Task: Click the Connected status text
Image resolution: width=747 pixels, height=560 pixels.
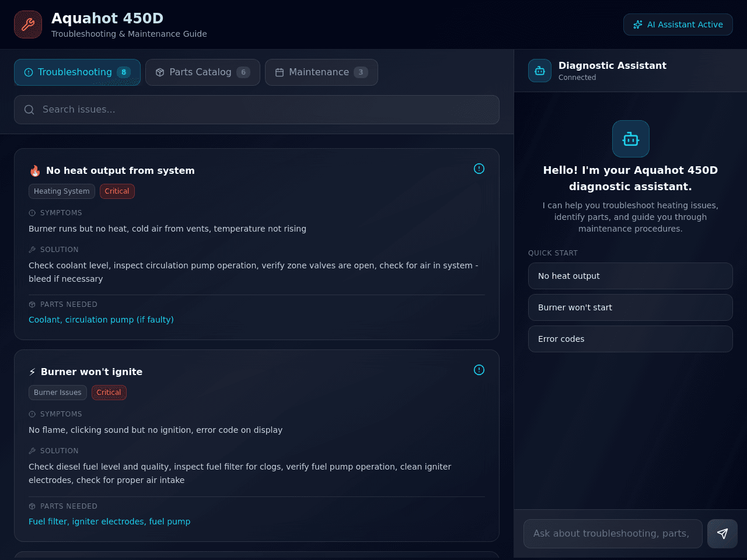Action: point(577,78)
